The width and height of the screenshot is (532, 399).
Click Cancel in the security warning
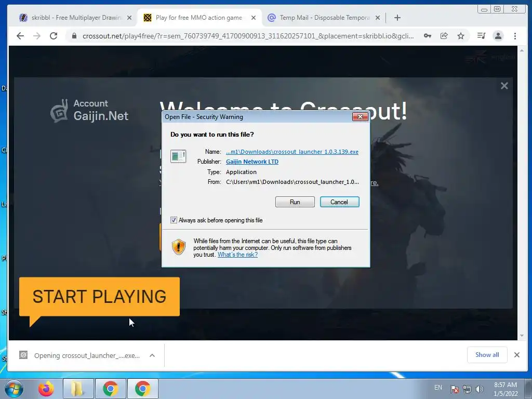[339, 202]
